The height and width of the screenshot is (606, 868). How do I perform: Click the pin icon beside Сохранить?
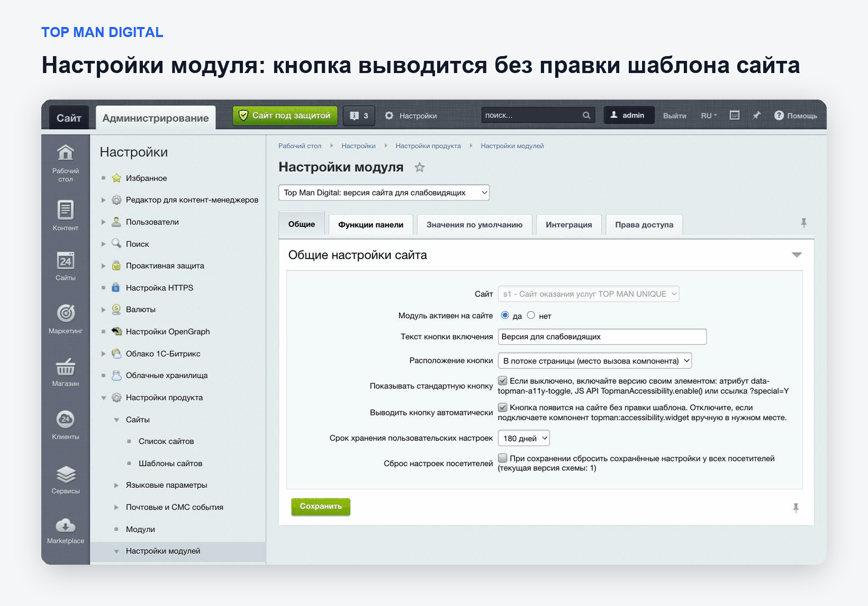pyautogui.click(x=795, y=508)
